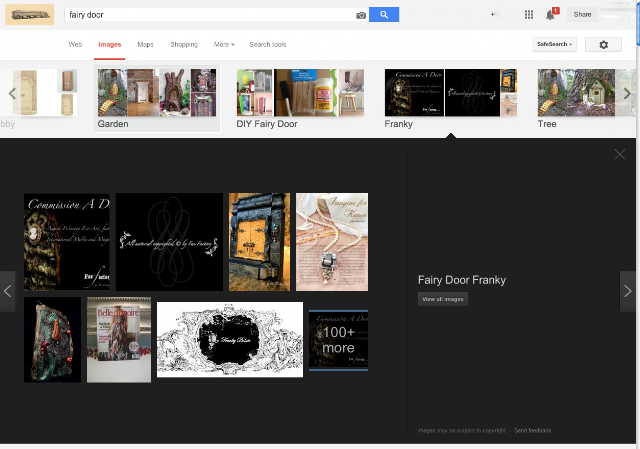Image resolution: width=640 pixels, height=449 pixels.
Task: Switch to the Shopping tab
Action: 184,44
